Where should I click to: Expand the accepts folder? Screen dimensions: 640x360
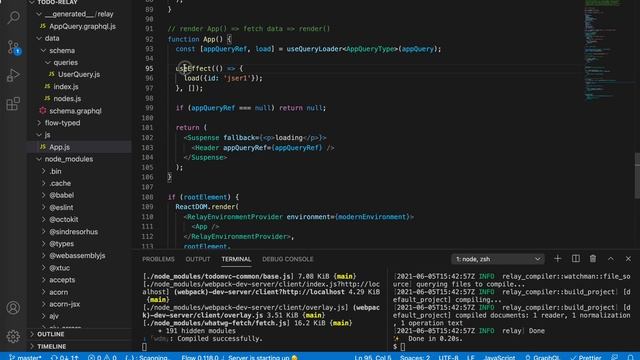click(x=62, y=280)
